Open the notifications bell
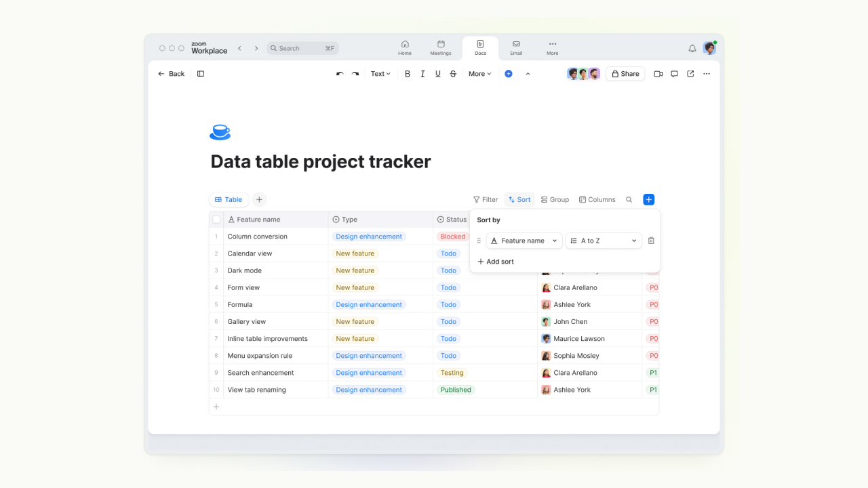Screen dimensions: 868x488 [692, 49]
